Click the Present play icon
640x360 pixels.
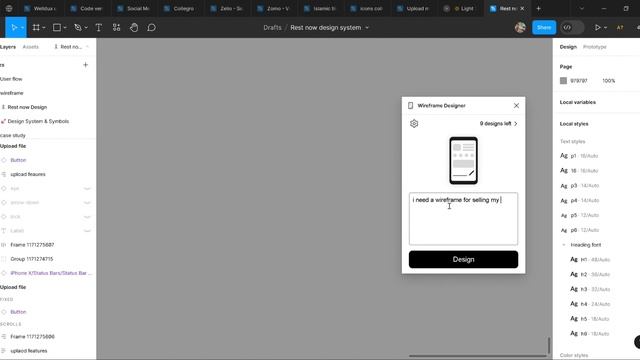tap(598, 27)
